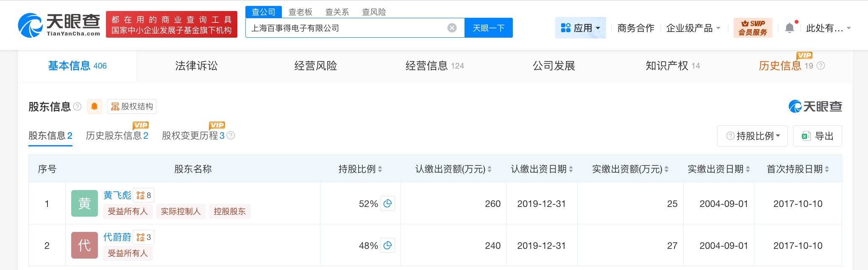Open the 股权结构 equity structure chart

coord(132,107)
